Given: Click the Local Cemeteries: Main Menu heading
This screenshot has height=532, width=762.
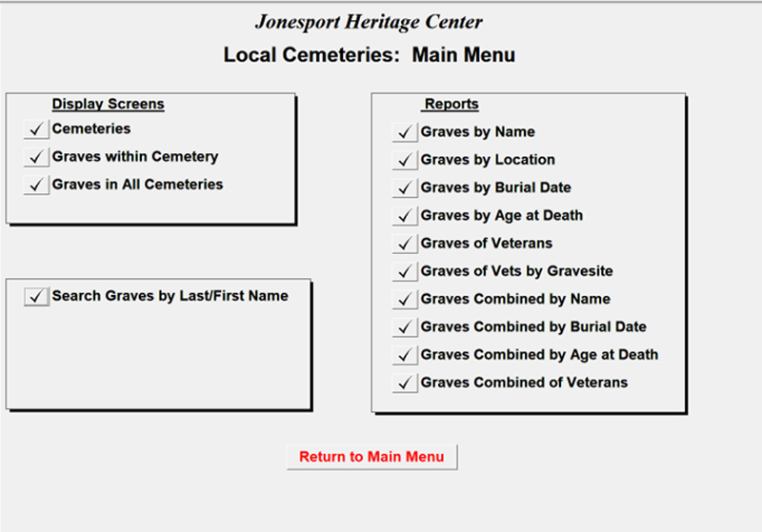Looking at the screenshot, I should (x=370, y=55).
